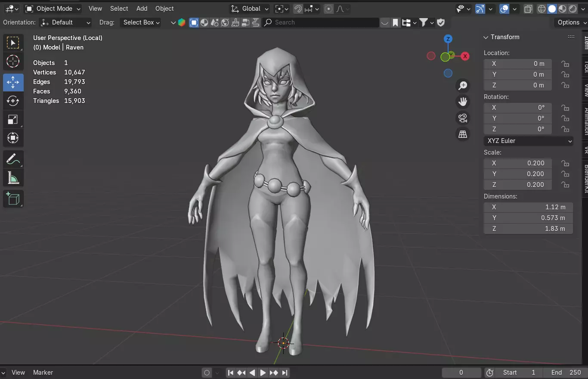Jump to the timeline's last frame

(x=285, y=373)
